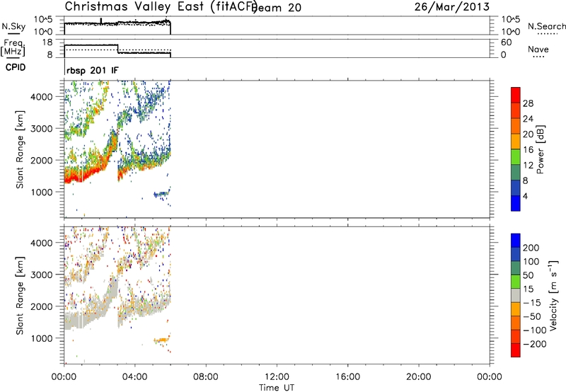Click the '04:00' time tick label
The width and height of the screenshot is (566, 392).
[x=135, y=377]
